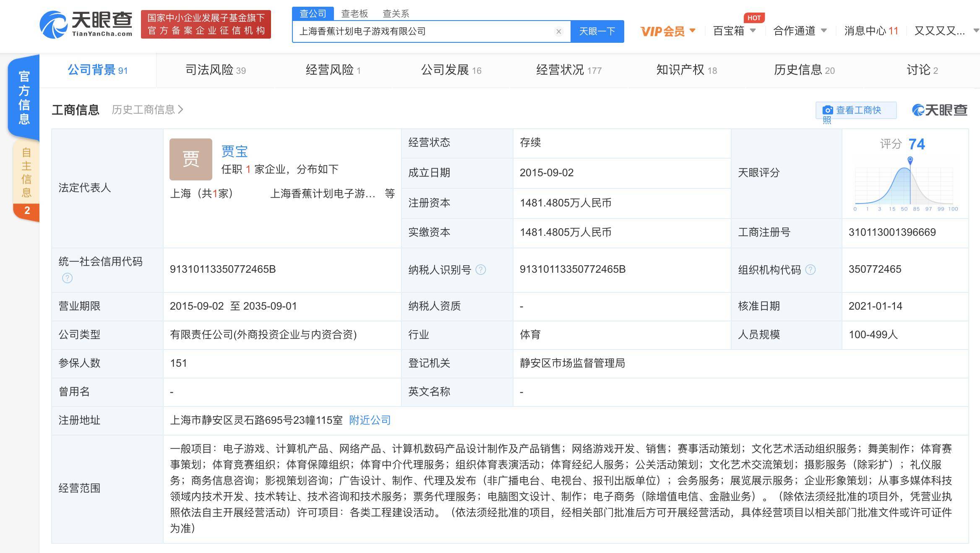
Task: Click the official credit agency banner
Action: tap(206, 24)
